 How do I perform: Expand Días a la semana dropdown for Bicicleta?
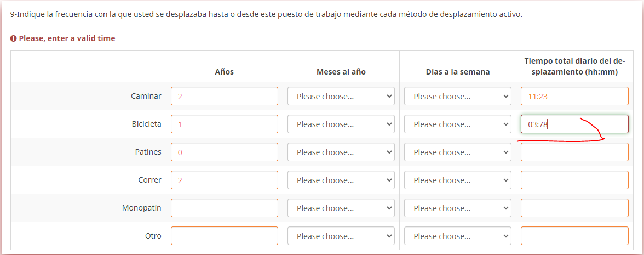(457, 124)
